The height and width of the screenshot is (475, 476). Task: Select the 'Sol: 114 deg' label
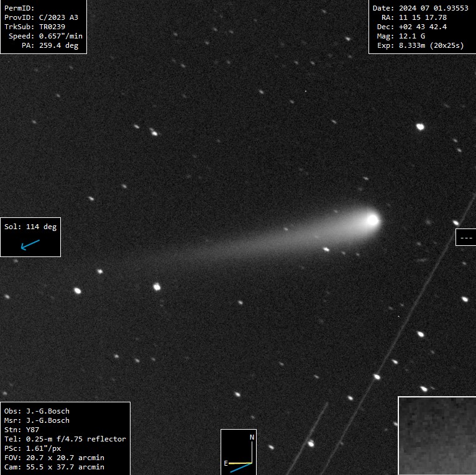(x=30, y=227)
